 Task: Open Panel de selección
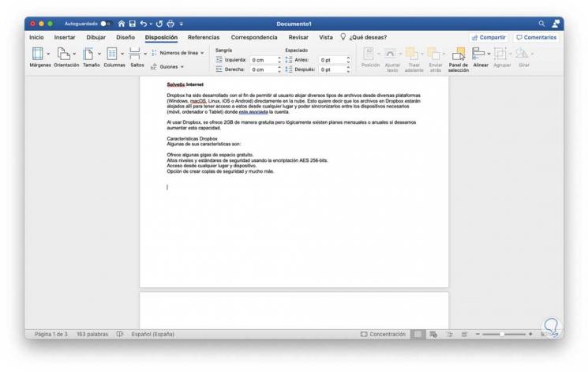tap(459, 54)
